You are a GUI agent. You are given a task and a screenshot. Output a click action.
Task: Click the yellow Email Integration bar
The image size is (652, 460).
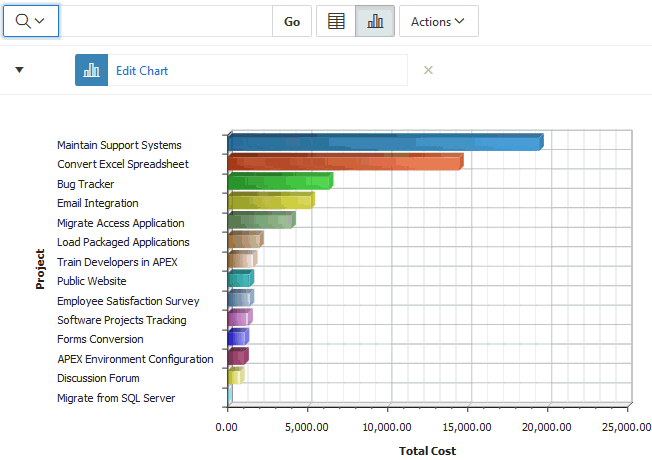(270, 201)
